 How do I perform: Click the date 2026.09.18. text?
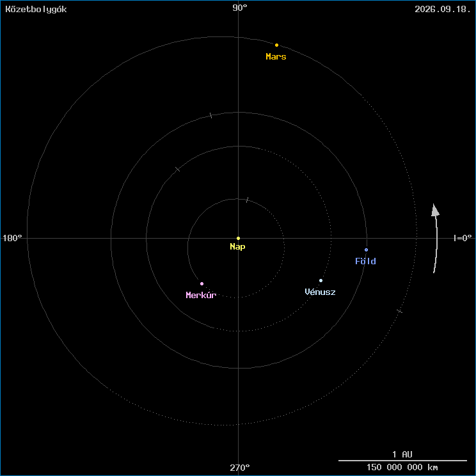[x=442, y=9]
